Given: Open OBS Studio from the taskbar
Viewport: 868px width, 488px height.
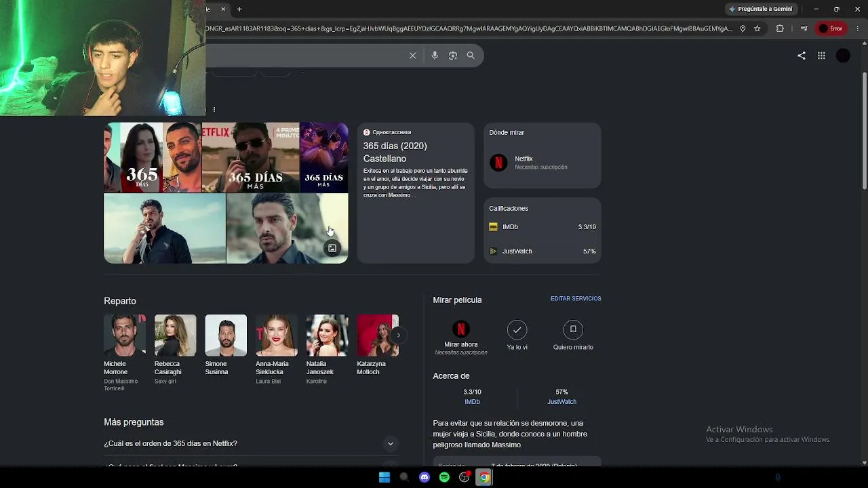Looking at the screenshot, I should [x=465, y=477].
